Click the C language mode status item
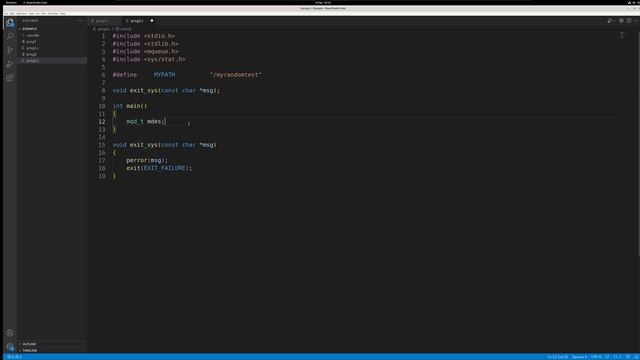This screenshot has height=360, width=640. (x=618, y=357)
